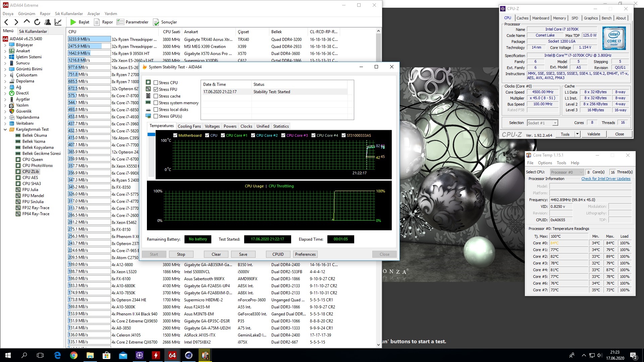Open Rapor report in toolbar

click(104, 22)
